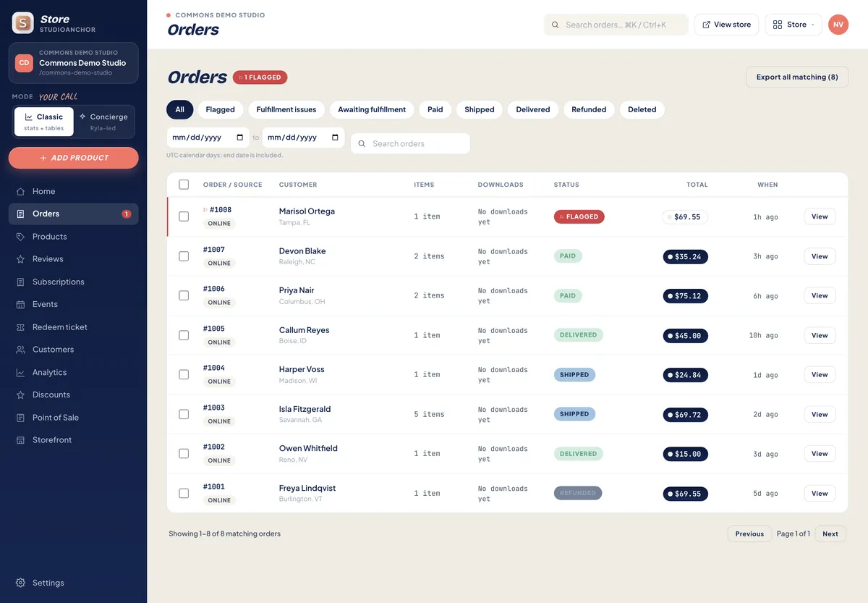Go to the Next page
Image resolution: width=868 pixels, height=603 pixels.
click(830, 534)
